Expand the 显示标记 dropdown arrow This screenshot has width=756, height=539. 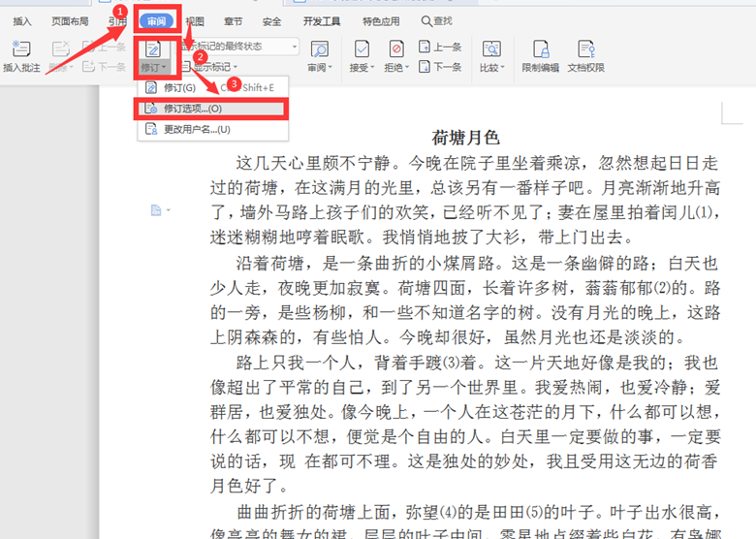[236, 67]
